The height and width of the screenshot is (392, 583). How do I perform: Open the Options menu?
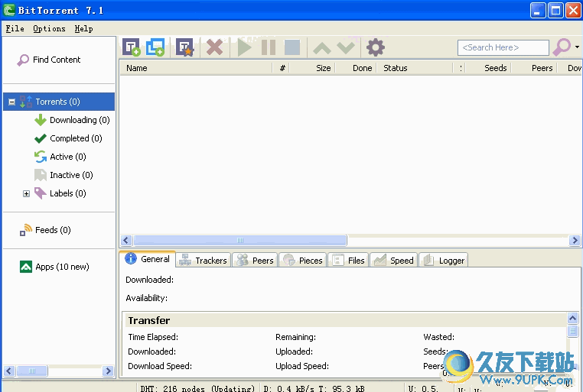point(49,28)
